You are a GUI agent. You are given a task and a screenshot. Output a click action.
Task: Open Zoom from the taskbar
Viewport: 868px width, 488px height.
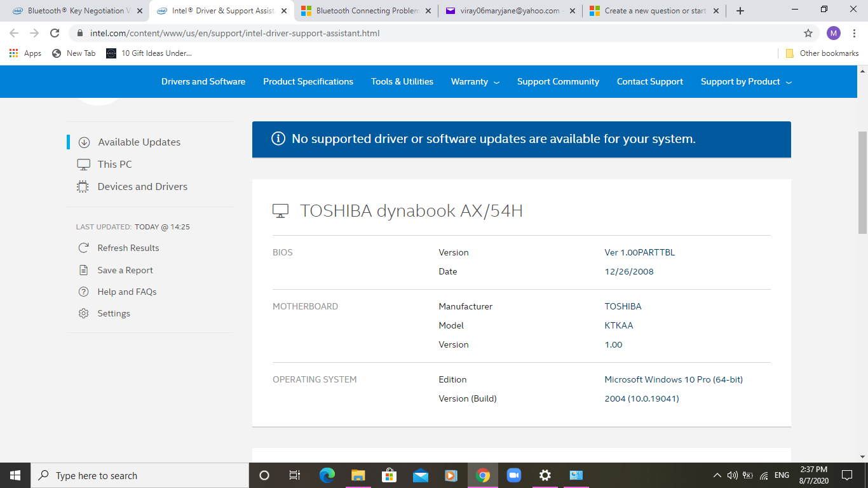(513, 475)
